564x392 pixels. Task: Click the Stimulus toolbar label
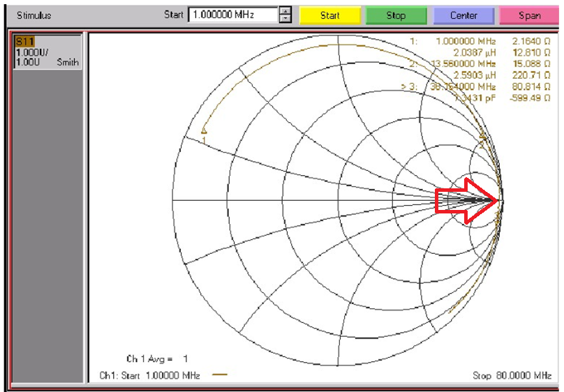[34, 15]
